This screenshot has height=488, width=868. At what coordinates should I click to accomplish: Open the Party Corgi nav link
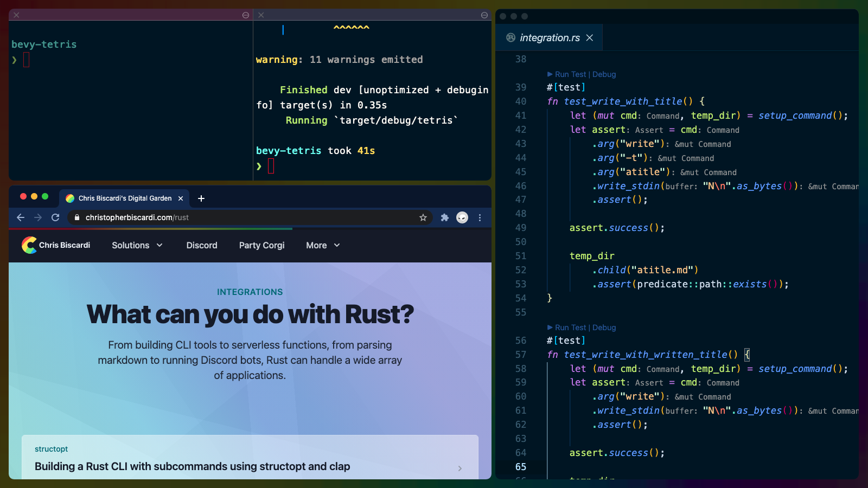(x=261, y=245)
